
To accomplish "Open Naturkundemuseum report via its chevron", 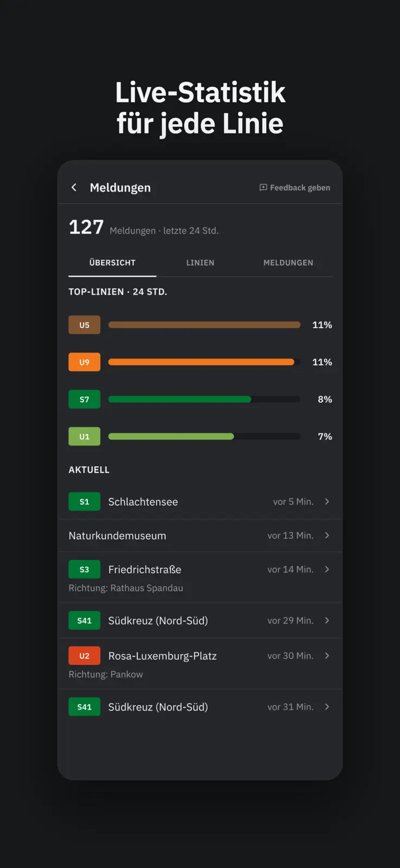I will click(x=327, y=535).
